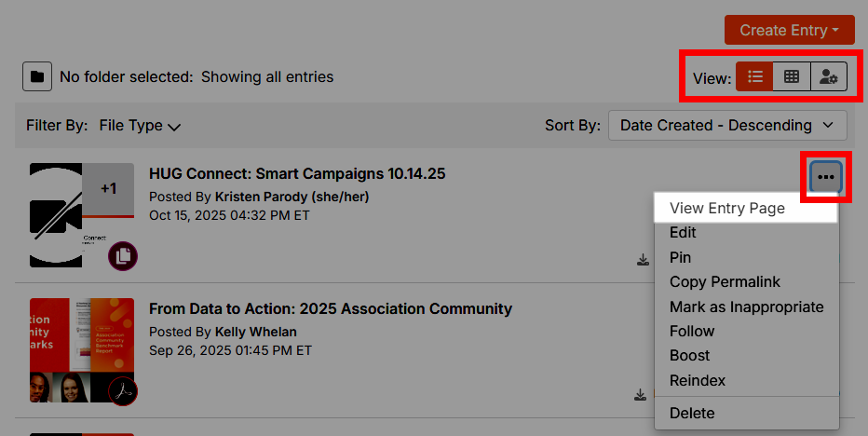
Task: Download the From Data to Action entry
Action: (x=641, y=395)
